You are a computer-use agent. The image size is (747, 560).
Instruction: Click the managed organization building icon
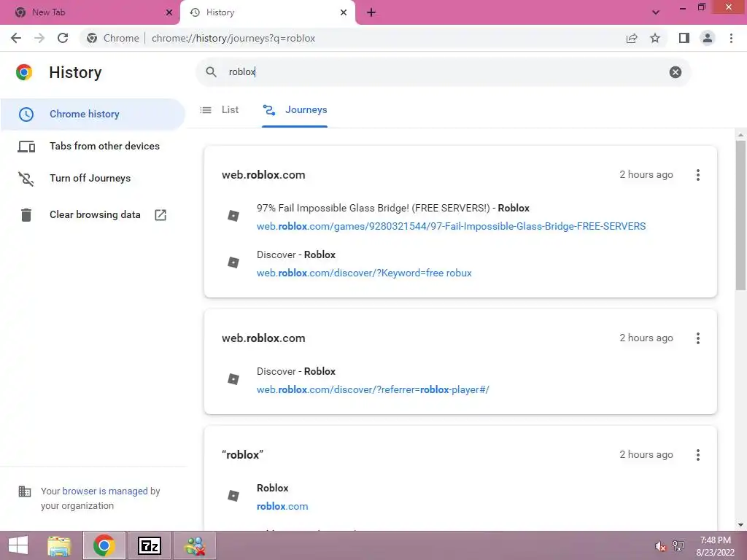[24, 491]
